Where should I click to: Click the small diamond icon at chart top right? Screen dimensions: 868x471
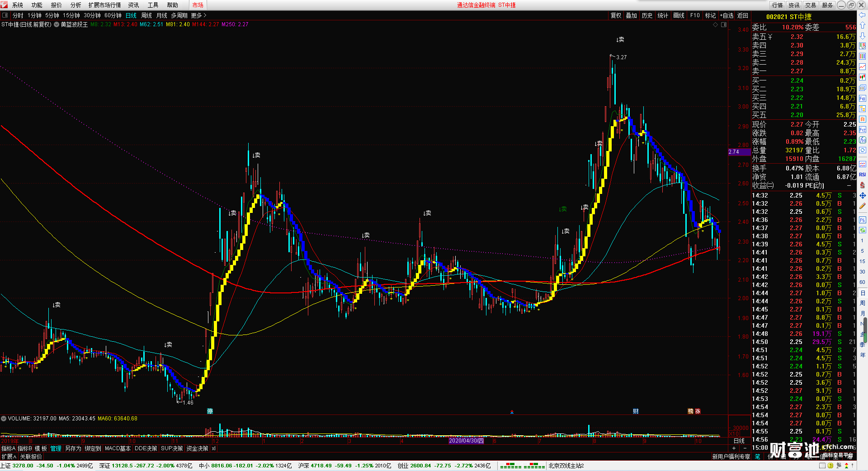(x=715, y=24)
